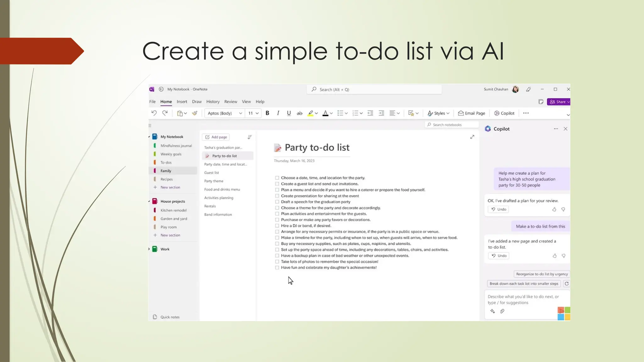Check 'Draft a speech for the graduation' task
The height and width of the screenshot is (362, 644).
tap(277, 202)
